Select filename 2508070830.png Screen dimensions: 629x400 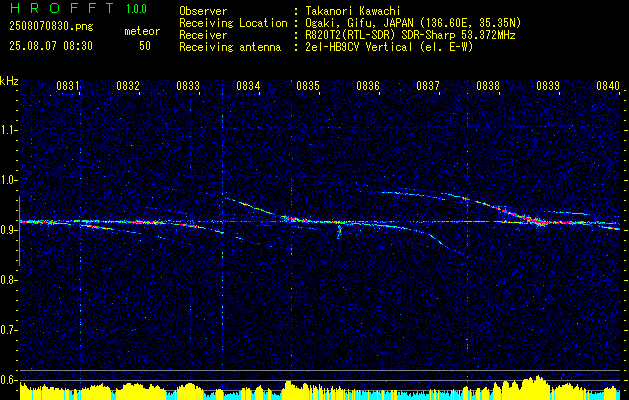point(51,27)
